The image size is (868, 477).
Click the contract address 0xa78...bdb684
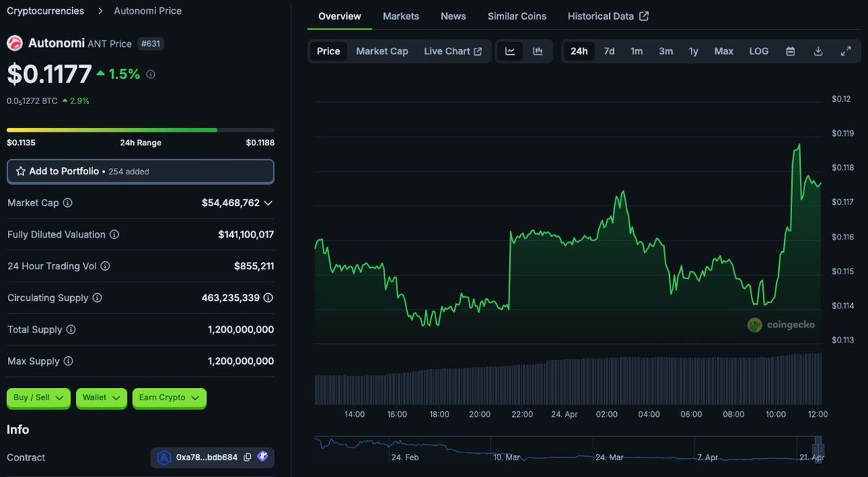[x=207, y=457]
